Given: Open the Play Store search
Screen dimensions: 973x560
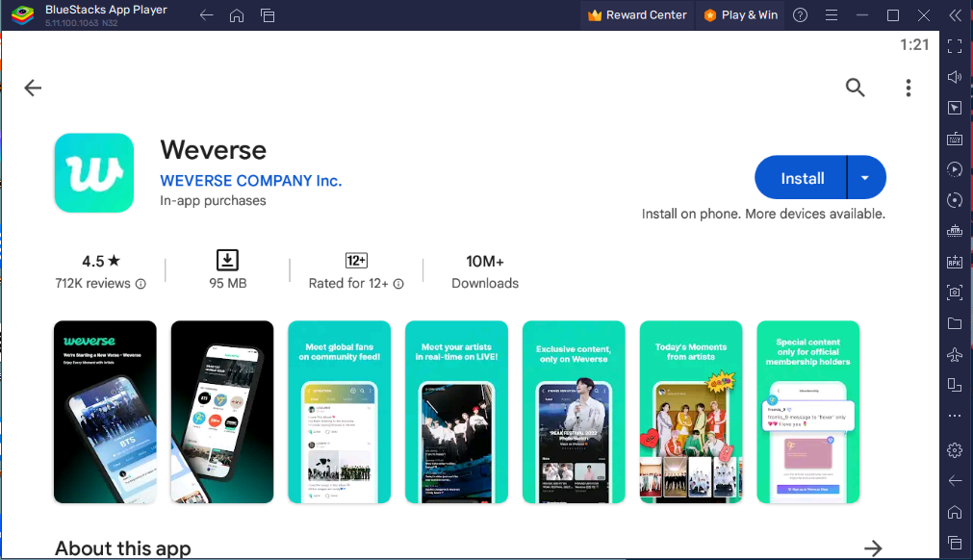Looking at the screenshot, I should click(855, 88).
